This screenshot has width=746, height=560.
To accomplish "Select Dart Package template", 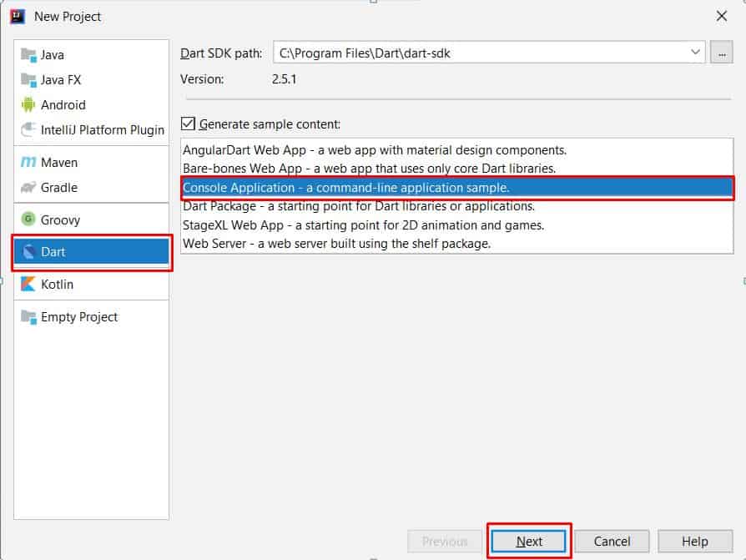I will pos(456,206).
